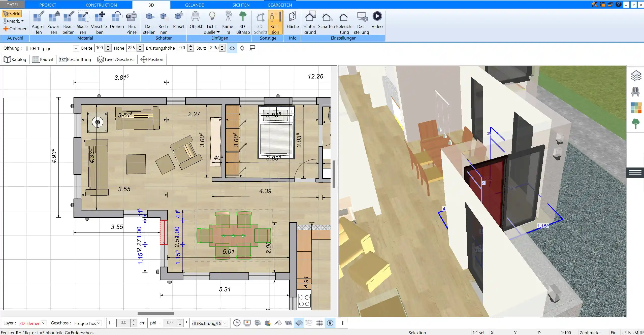Insert a 3D-Bitmap tree
Screen dimensions: 644x335
pos(243,23)
